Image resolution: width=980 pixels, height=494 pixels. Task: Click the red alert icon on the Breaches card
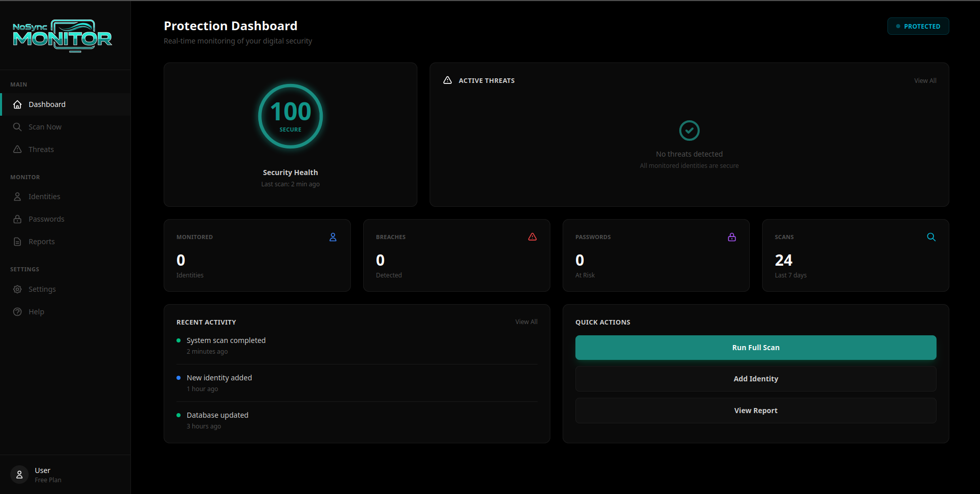coord(532,237)
